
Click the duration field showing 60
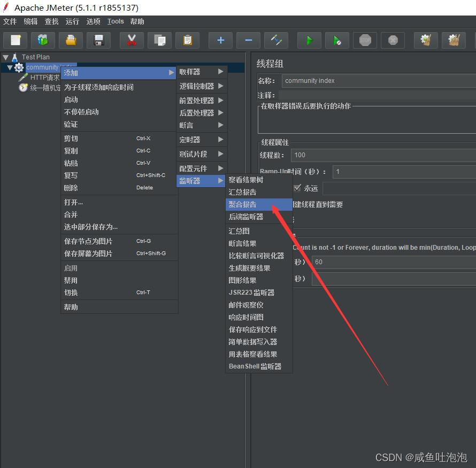pyautogui.click(x=394, y=262)
